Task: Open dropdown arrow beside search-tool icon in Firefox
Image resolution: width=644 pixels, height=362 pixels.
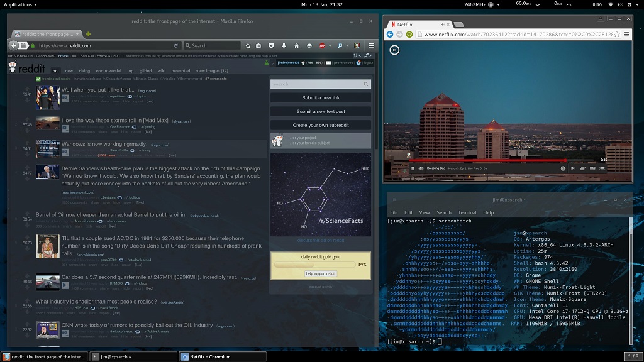Action: coord(347,45)
